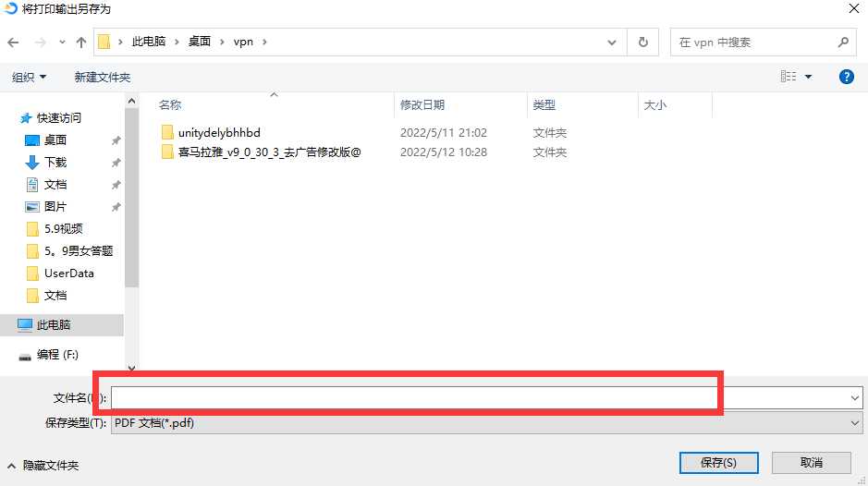The image size is (868, 486).
Task: Click the 取消 button
Action: (x=811, y=463)
